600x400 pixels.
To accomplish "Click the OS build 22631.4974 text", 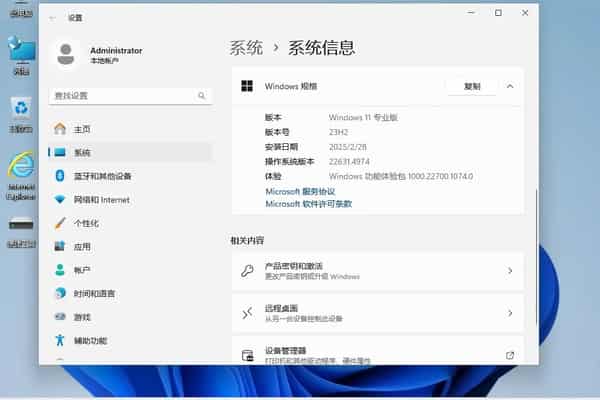I will 349,162.
